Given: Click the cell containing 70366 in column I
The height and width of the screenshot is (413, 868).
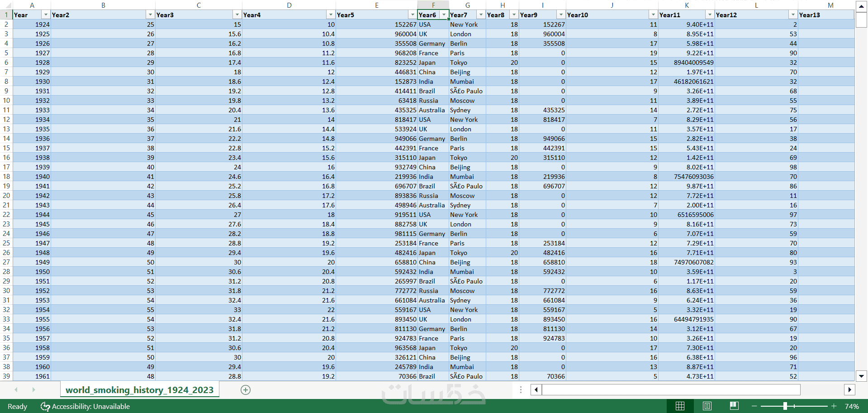Looking at the screenshot, I should [542, 376].
